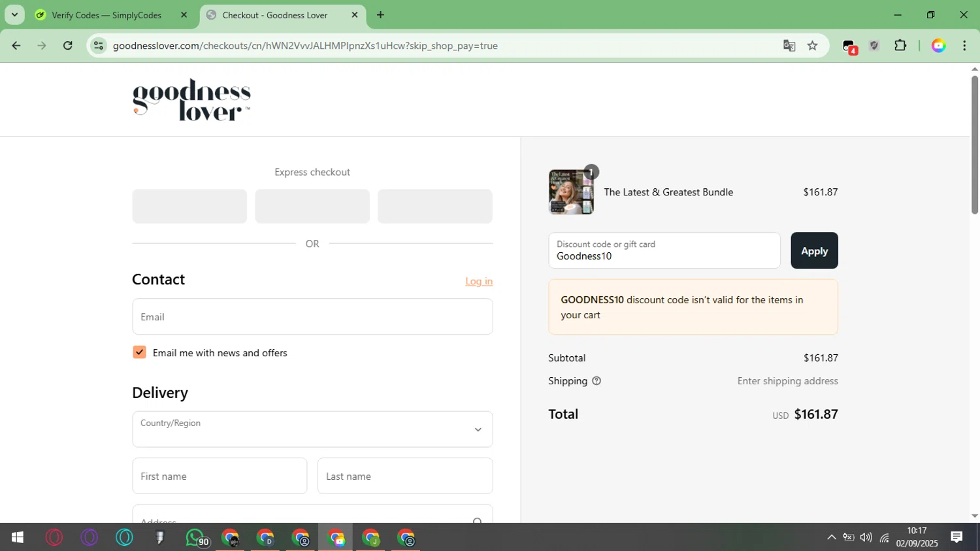Open Windows Start menu

coord(18,537)
